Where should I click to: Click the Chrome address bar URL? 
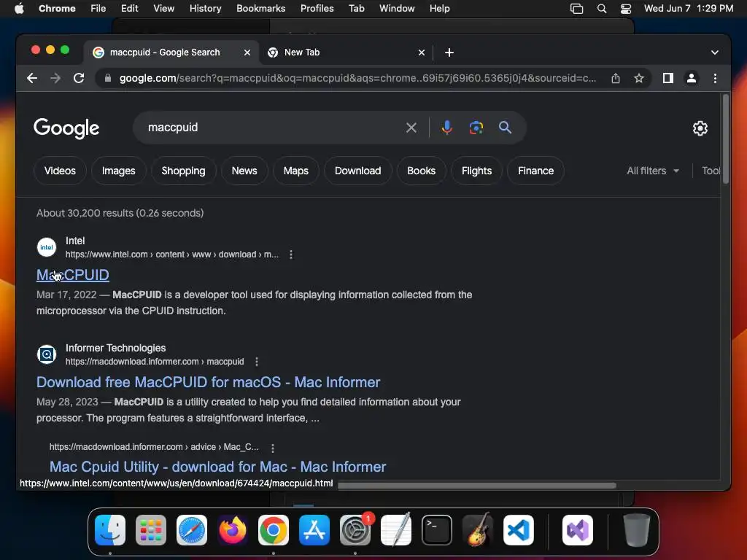tap(357, 78)
